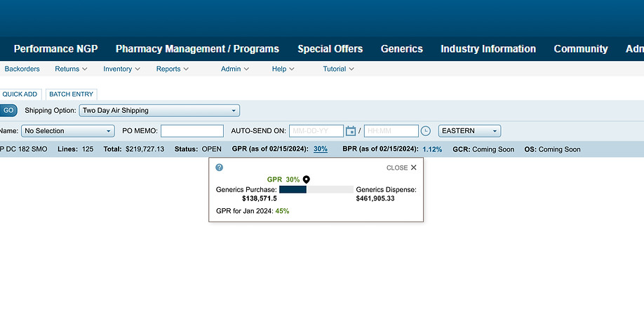Click the help question mark in GPR popup
Viewport: 644px width, 312px height.
tap(220, 168)
